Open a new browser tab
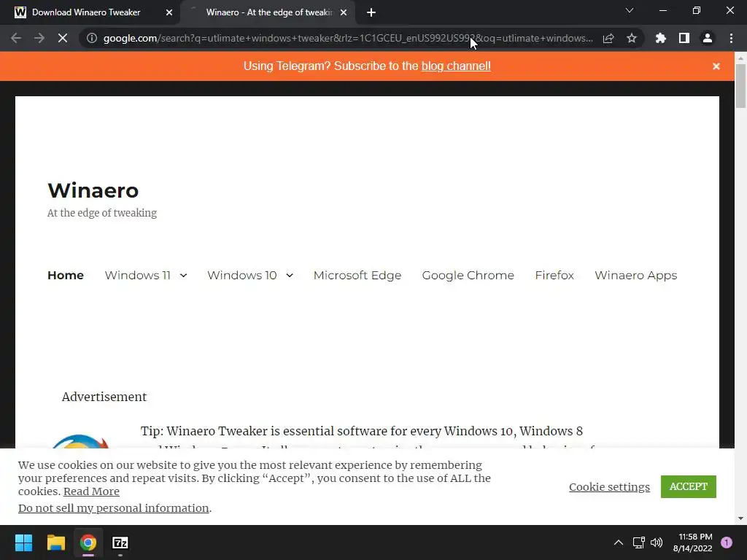This screenshot has width=747, height=560. coord(371,12)
